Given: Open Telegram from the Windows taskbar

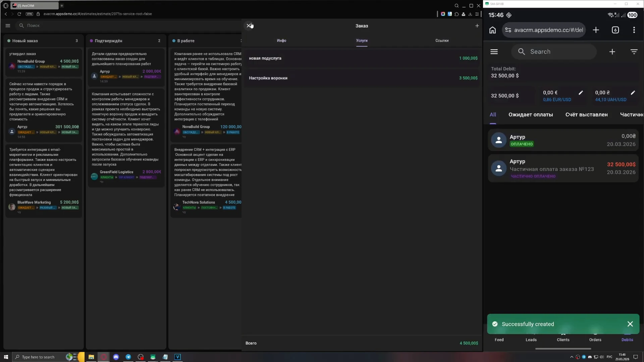Looking at the screenshot, I should tap(128, 357).
